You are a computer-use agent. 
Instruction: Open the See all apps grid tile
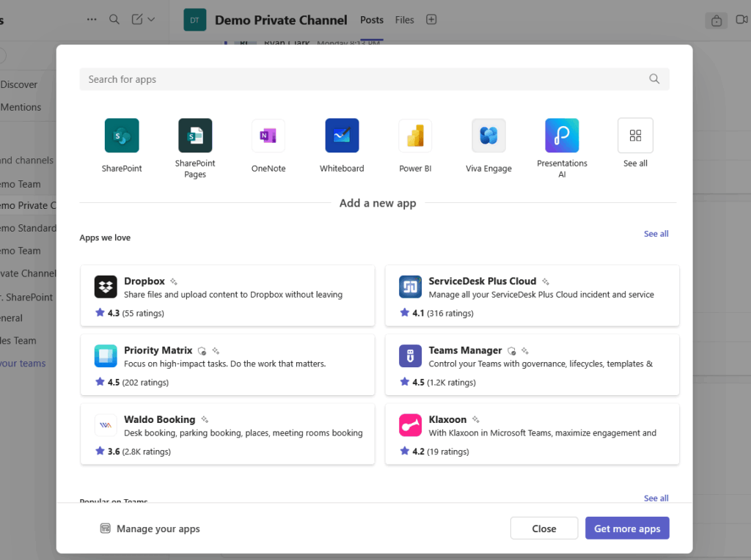pos(635,136)
